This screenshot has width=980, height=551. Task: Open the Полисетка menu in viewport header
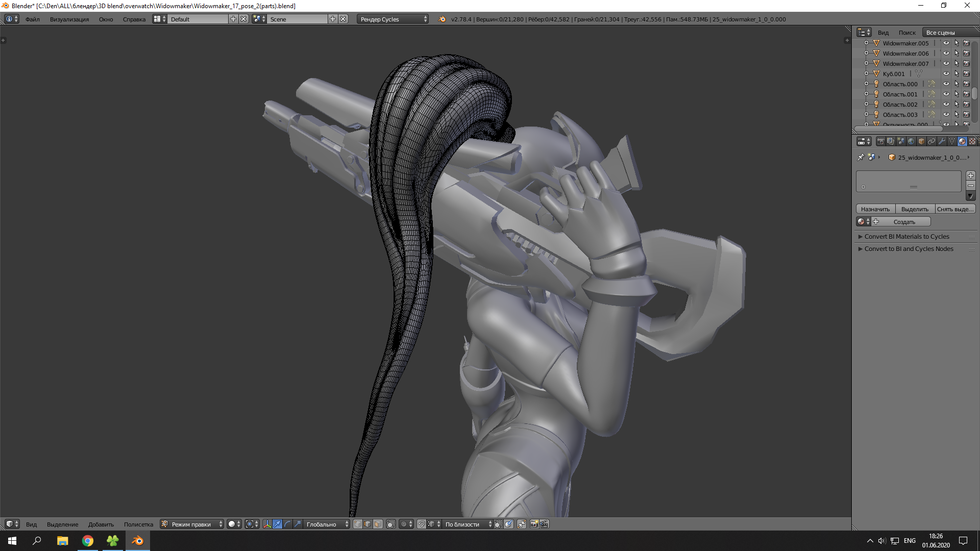pos(138,524)
